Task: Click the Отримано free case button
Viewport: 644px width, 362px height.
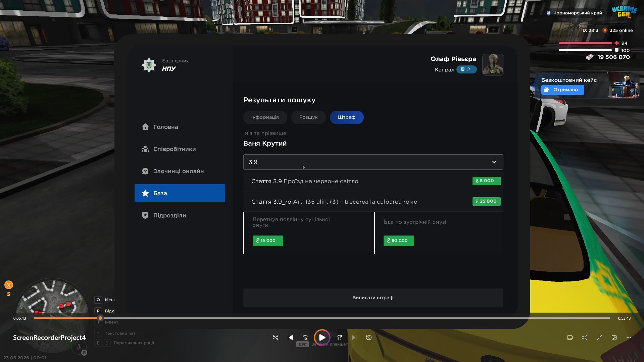Action: pos(563,90)
